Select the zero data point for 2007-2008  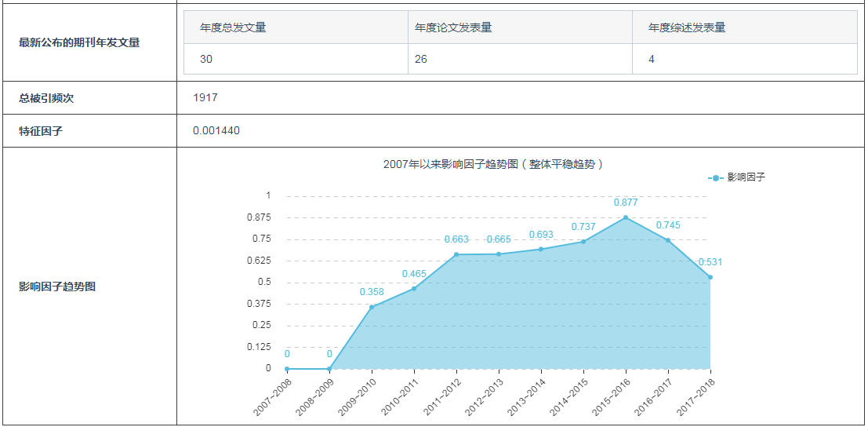tap(287, 368)
